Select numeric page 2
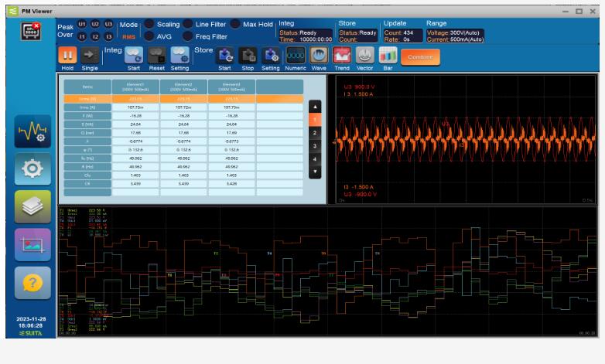Image resolution: width=605 pixels, height=364 pixels. pos(314,133)
